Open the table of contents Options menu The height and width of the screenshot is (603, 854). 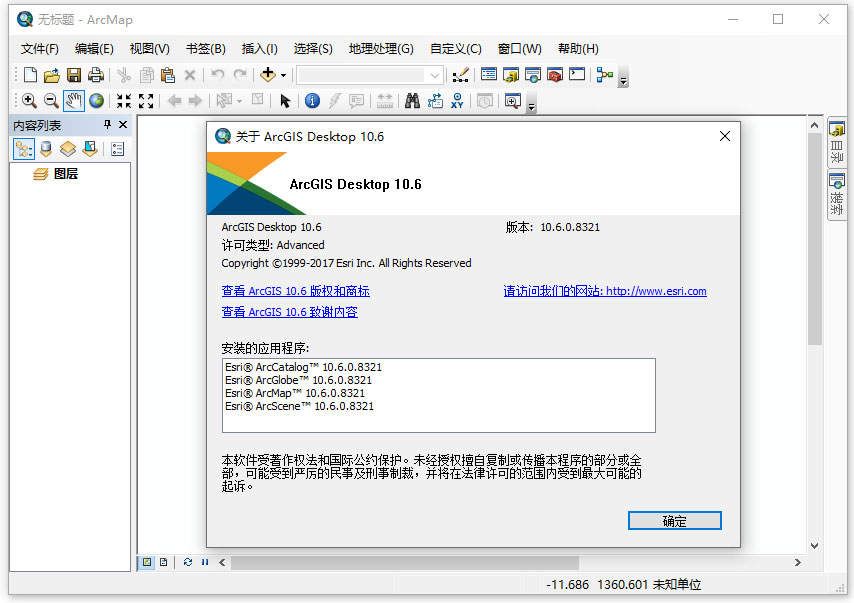click(117, 148)
